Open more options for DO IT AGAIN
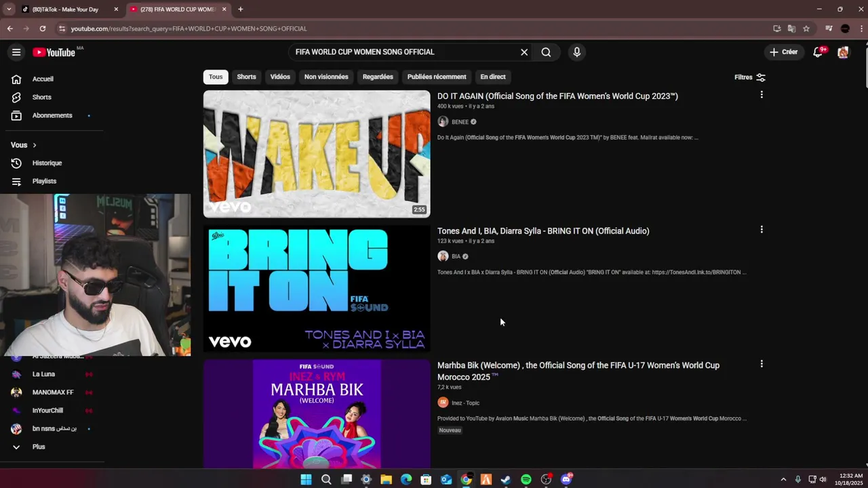 (762, 95)
